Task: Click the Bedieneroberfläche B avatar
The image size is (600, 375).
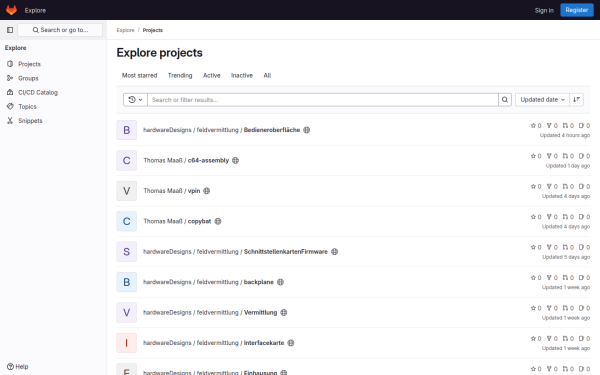Action: pyautogui.click(x=127, y=130)
